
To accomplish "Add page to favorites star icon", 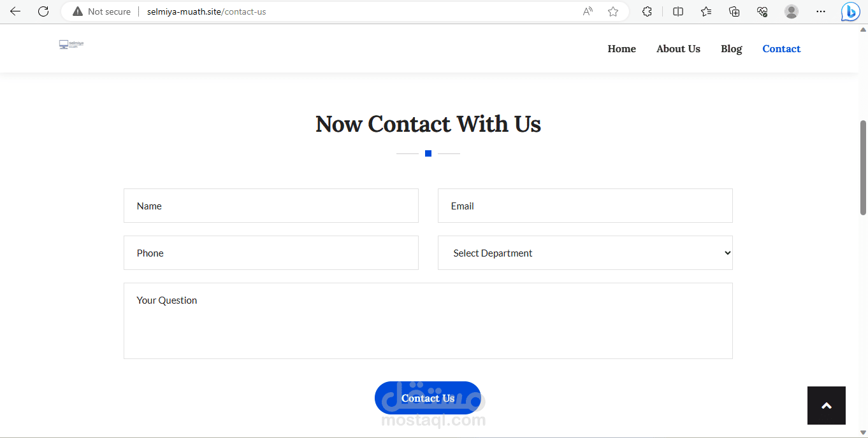I will pos(613,11).
